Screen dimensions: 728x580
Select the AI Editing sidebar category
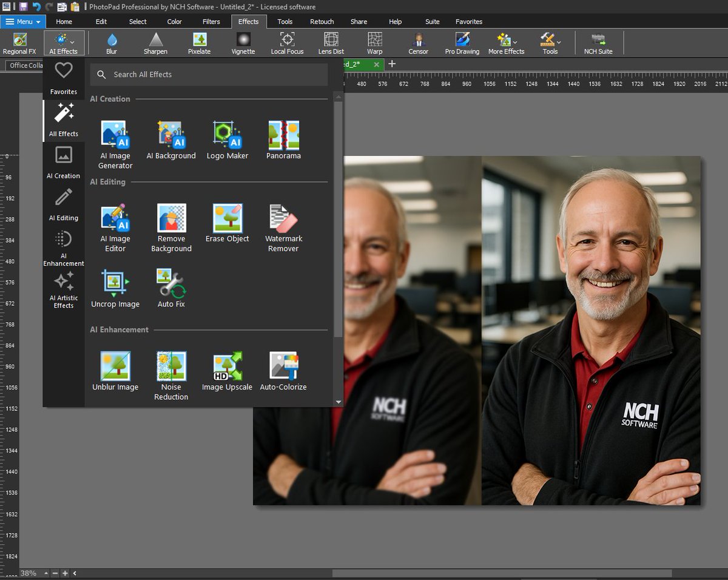pyautogui.click(x=63, y=203)
